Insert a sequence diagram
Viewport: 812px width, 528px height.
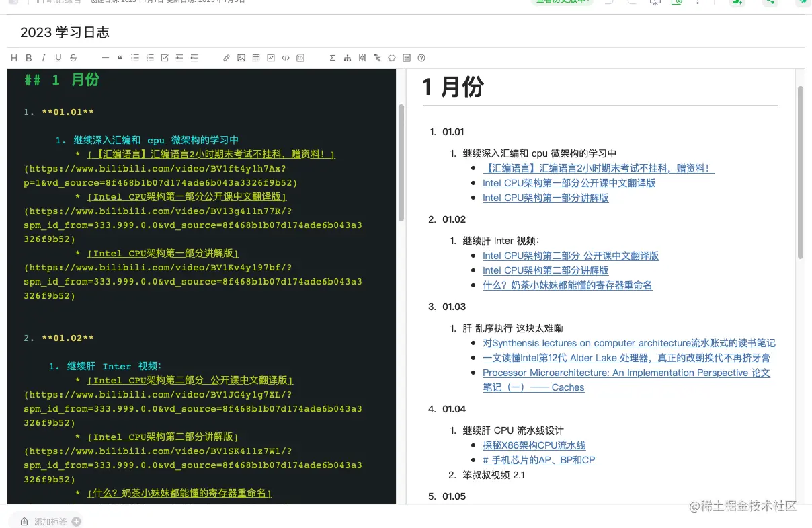pyautogui.click(x=362, y=58)
